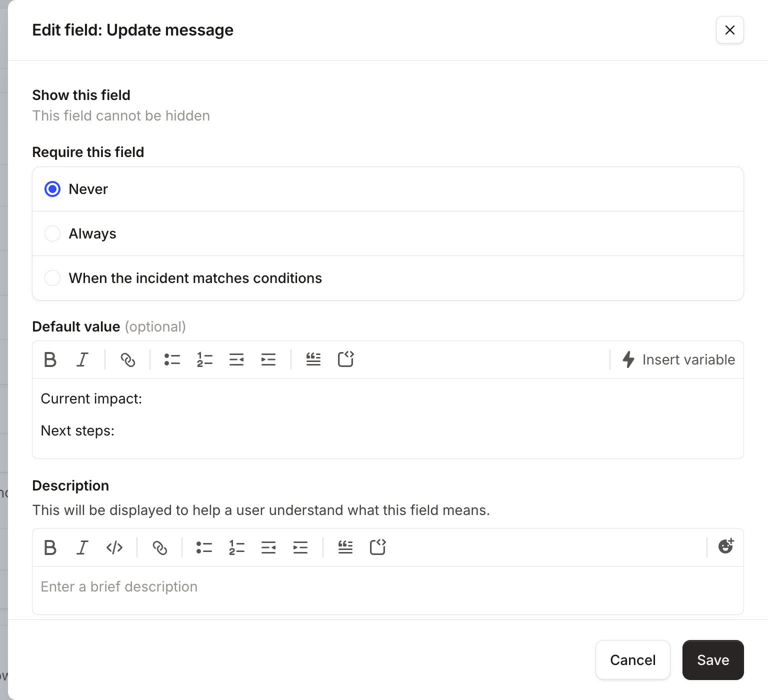This screenshot has width=768, height=700.
Task: Apply italic in Default value toolbar
Action: tap(82, 359)
